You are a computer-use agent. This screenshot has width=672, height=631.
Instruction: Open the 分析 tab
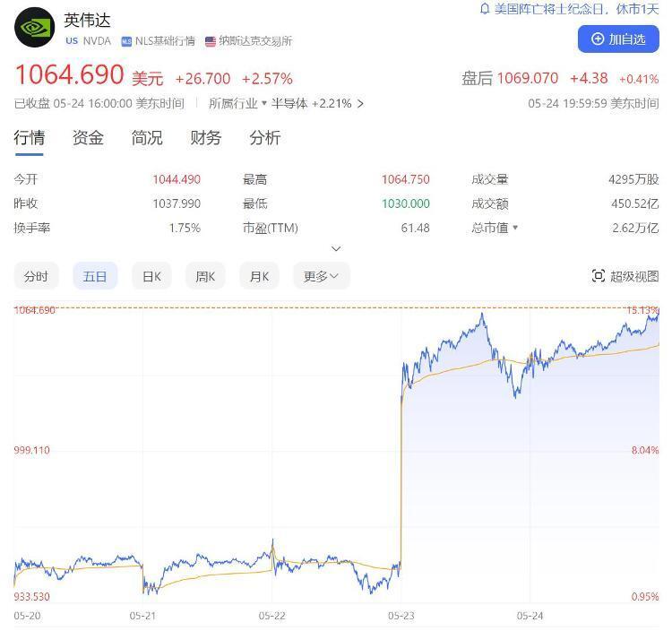tap(265, 138)
